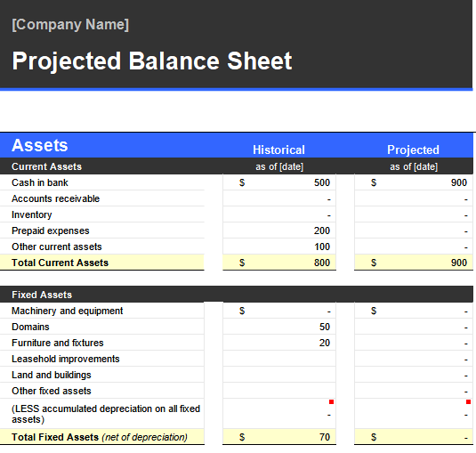
Task: Click the Projected Total Fixed Assets cell
Action: pos(414,437)
